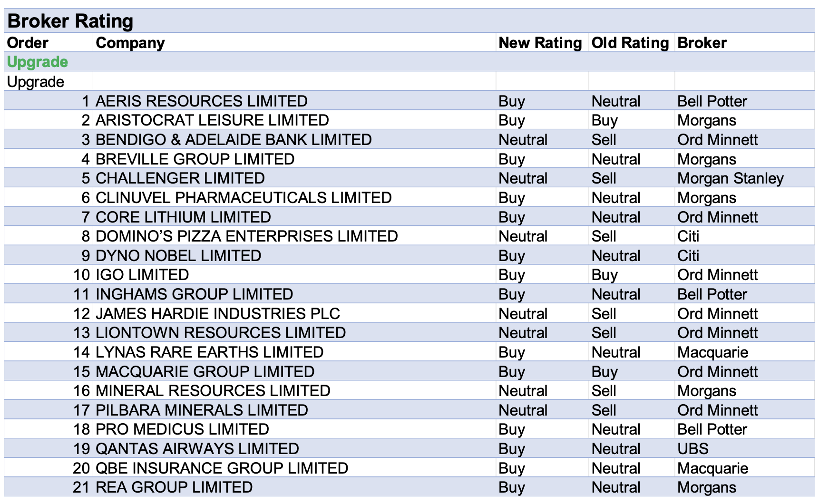Select order number 10 for IGO LIMITED
This screenshot has height=504, width=819.
[81, 275]
